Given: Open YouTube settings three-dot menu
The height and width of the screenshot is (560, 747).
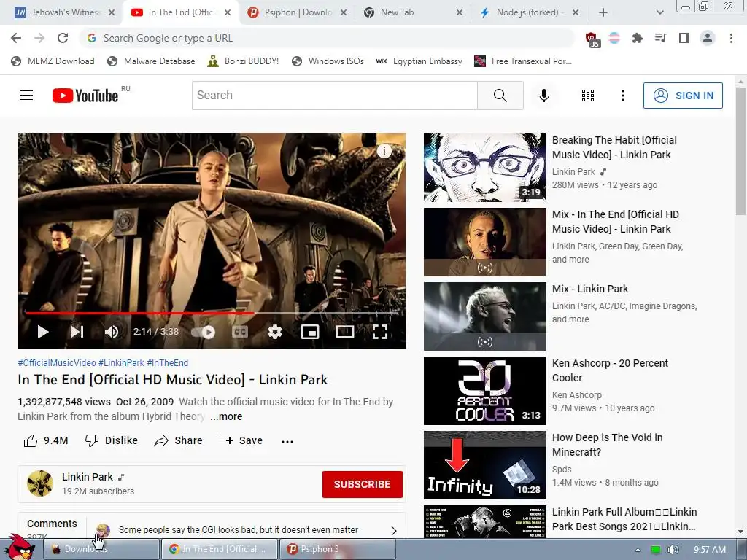Looking at the screenshot, I should tap(623, 96).
